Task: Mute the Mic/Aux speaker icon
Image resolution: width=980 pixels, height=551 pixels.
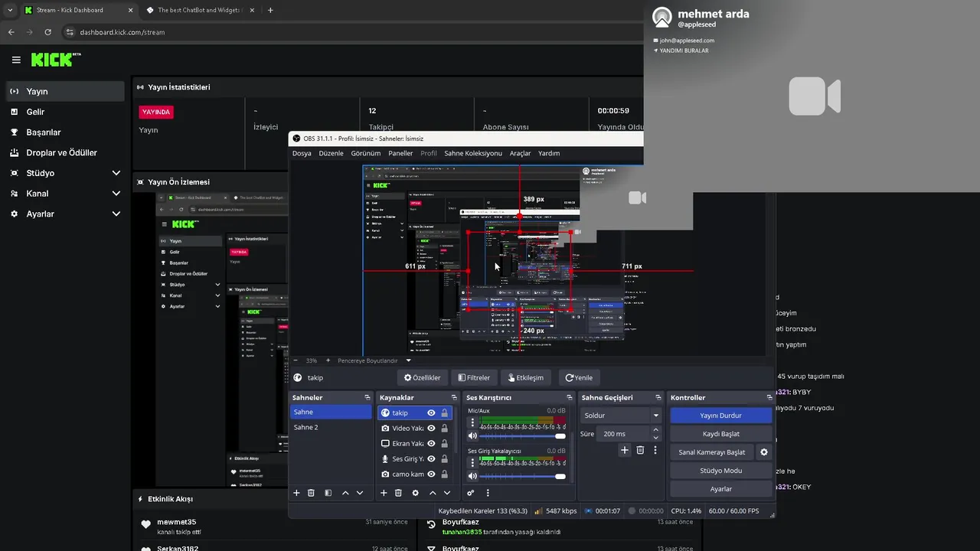Action: point(472,435)
